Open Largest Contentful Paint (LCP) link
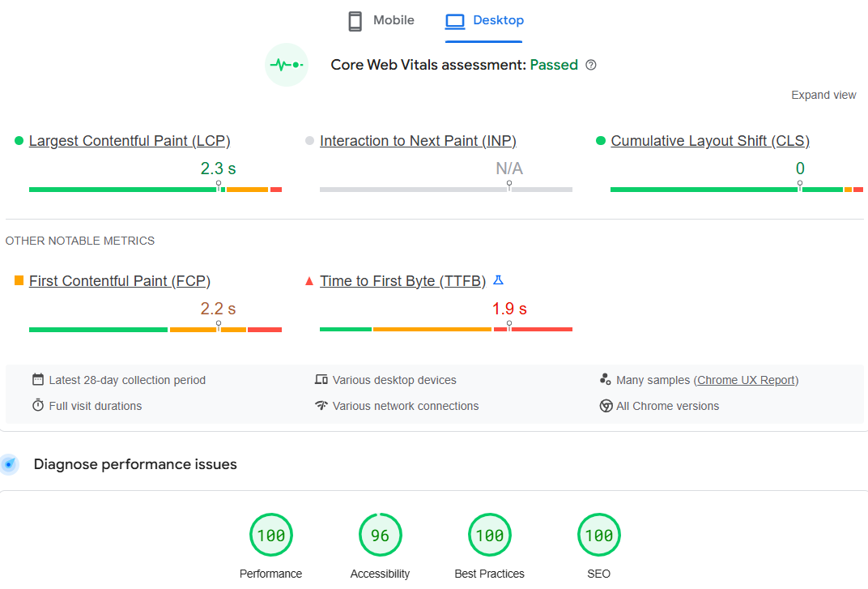Viewport: 868px width, 589px height. [x=130, y=141]
